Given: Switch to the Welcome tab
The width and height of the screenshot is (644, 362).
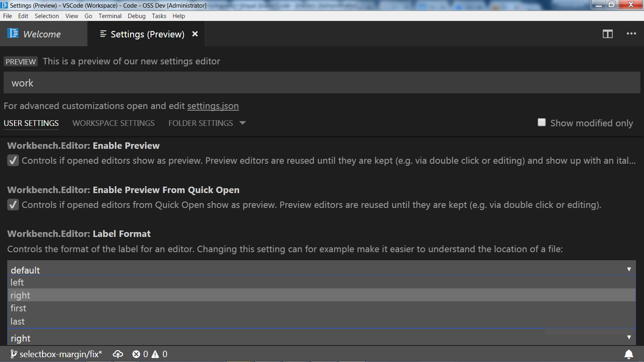Looking at the screenshot, I should 42,34.
